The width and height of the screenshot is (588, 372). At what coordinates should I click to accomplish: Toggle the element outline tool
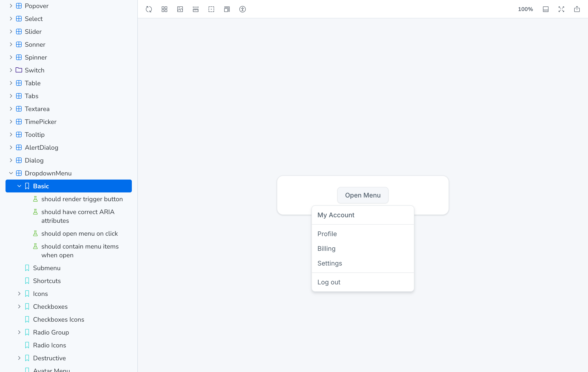pos(211,9)
